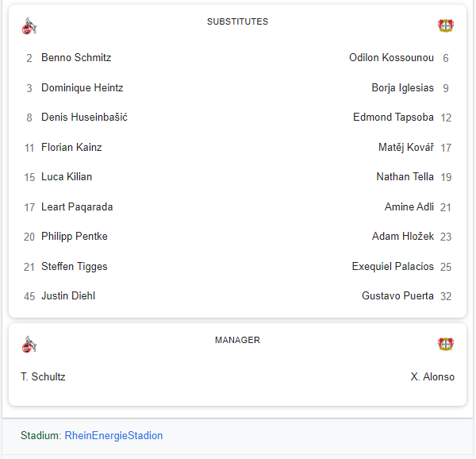476x459 pixels.
Task: Click Luca Kilian in the list
Action: point(67,176)
